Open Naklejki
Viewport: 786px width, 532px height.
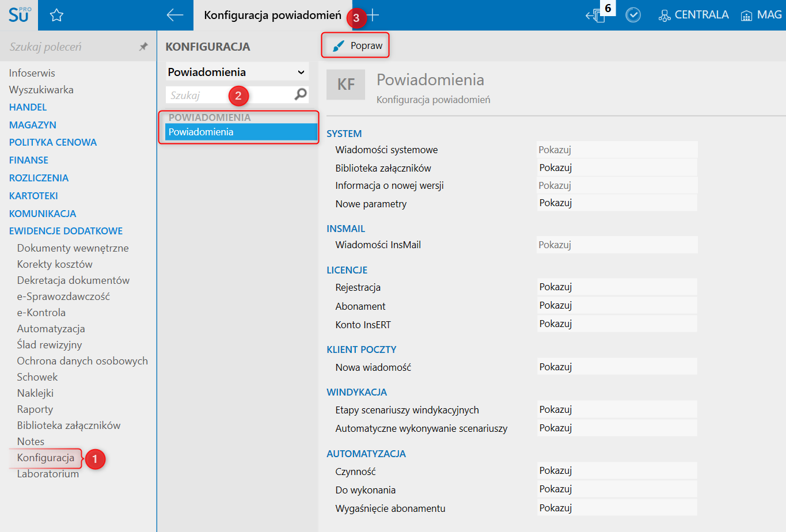coord(35,393)
